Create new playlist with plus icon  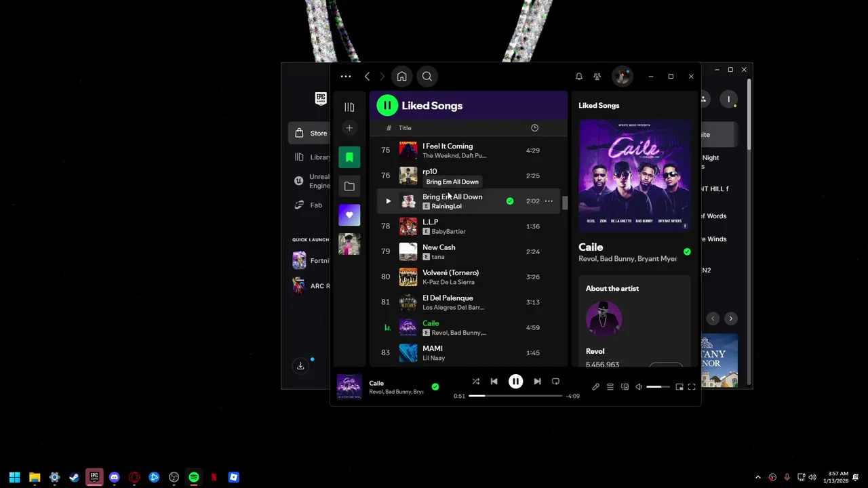click(349, 128)
